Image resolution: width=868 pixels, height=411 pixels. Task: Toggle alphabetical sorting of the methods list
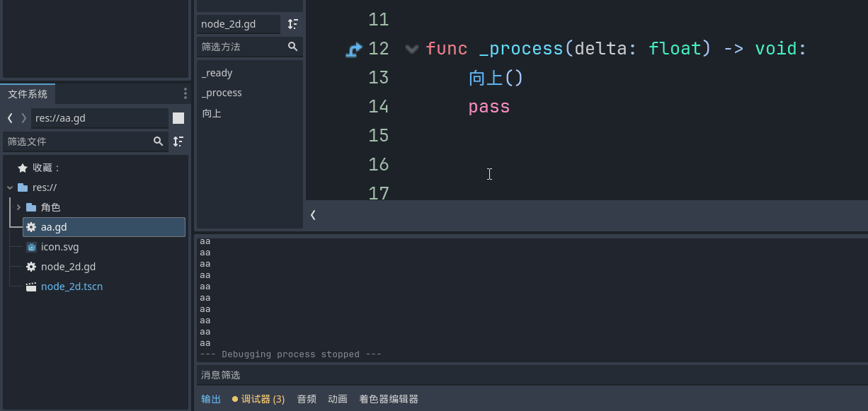pyautogui.click(x=292, y=24)
